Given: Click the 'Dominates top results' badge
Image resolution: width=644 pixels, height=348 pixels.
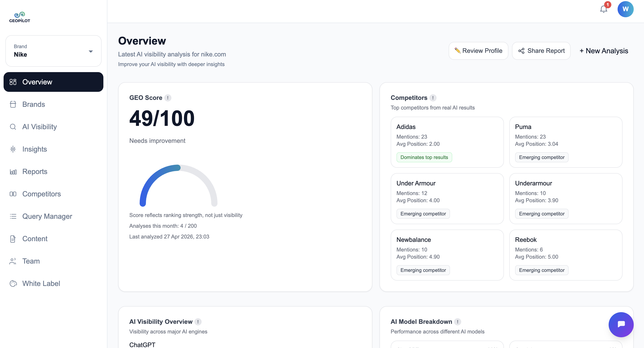Looking at the screenshot, I should (x=424, y=157).
